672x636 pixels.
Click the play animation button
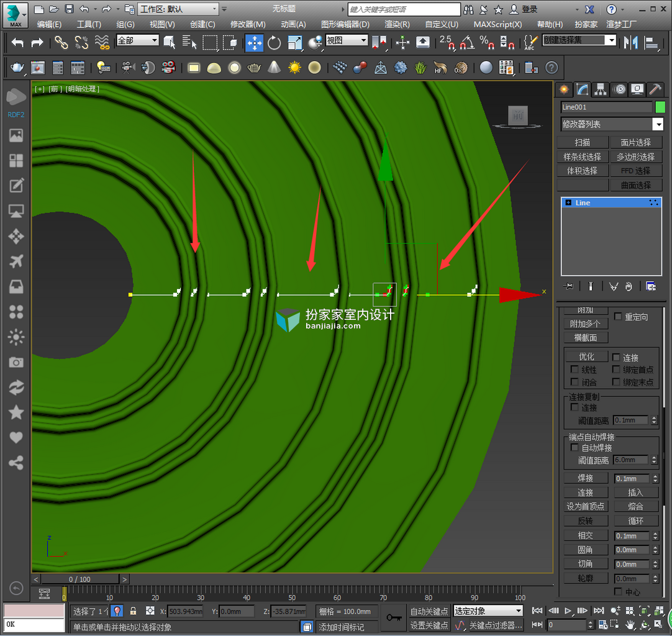click(x=568, y=611)
